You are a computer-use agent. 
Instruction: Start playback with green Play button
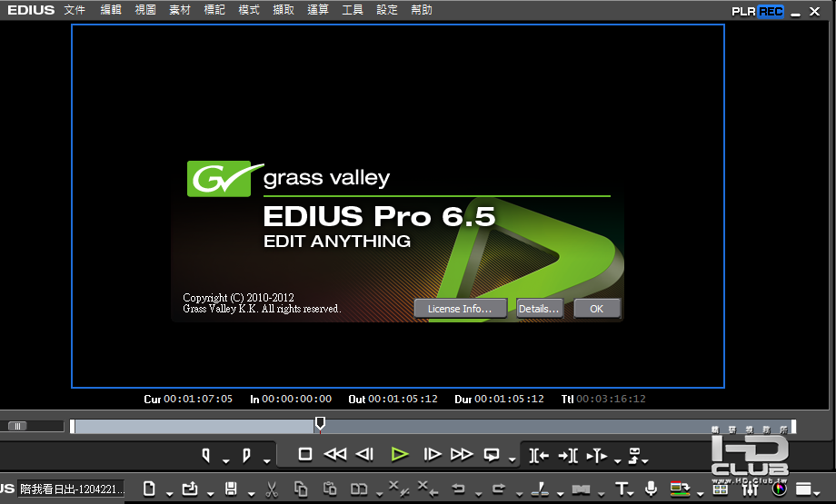click(399, 454)
